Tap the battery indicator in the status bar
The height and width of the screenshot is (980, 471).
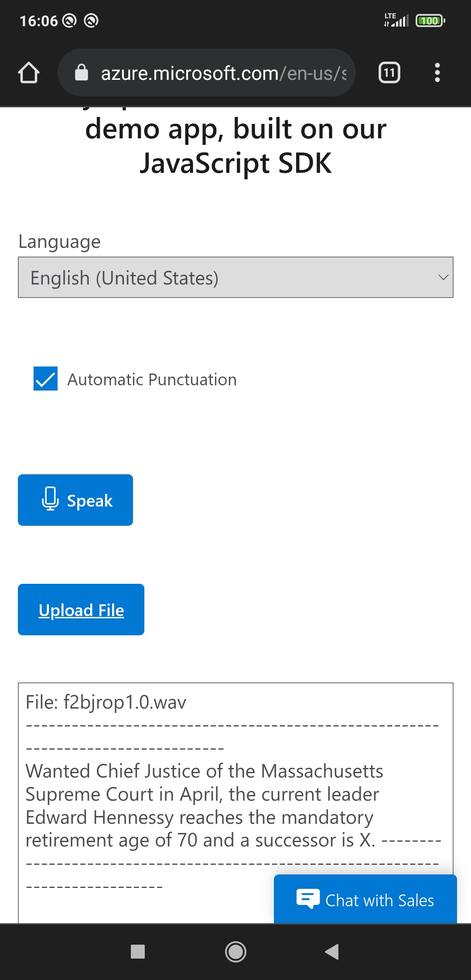[430, 21]
